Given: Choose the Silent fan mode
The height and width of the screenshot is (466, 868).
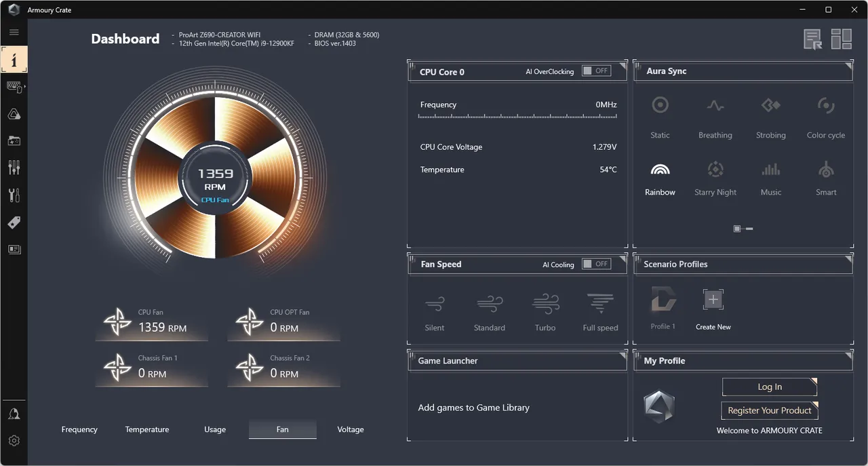Looking at the screenshot, I should pyautogui.click(x=435, y=312).
